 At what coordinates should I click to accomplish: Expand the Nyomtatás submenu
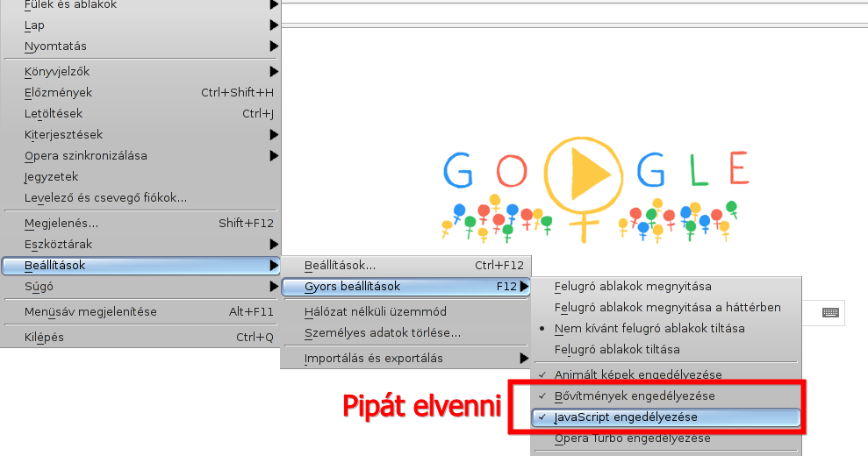point(140,46)
